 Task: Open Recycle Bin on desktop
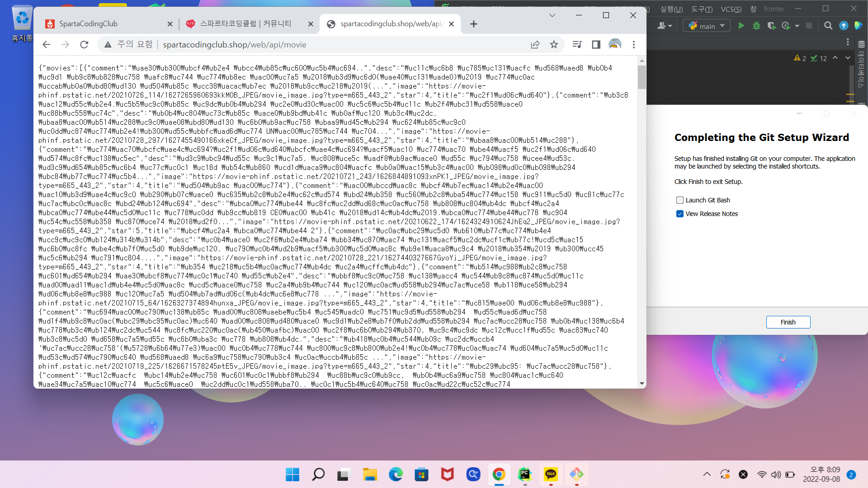(22, 24)
